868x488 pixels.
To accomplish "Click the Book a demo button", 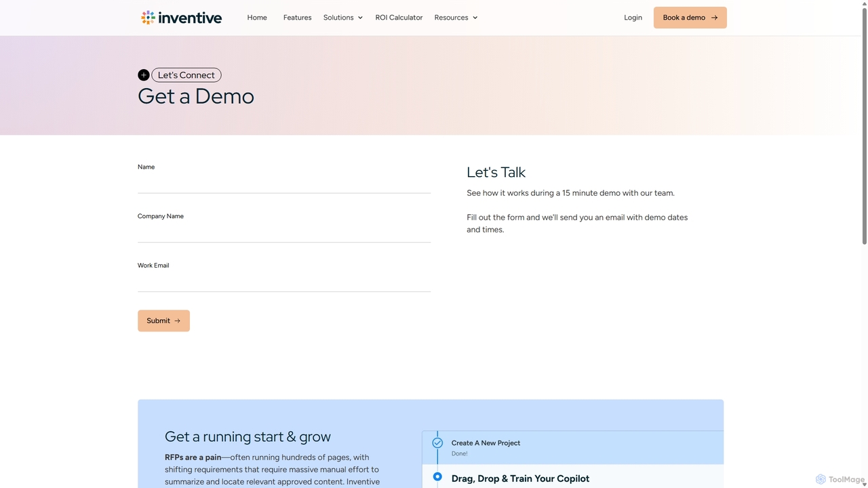I will [690, 18].
